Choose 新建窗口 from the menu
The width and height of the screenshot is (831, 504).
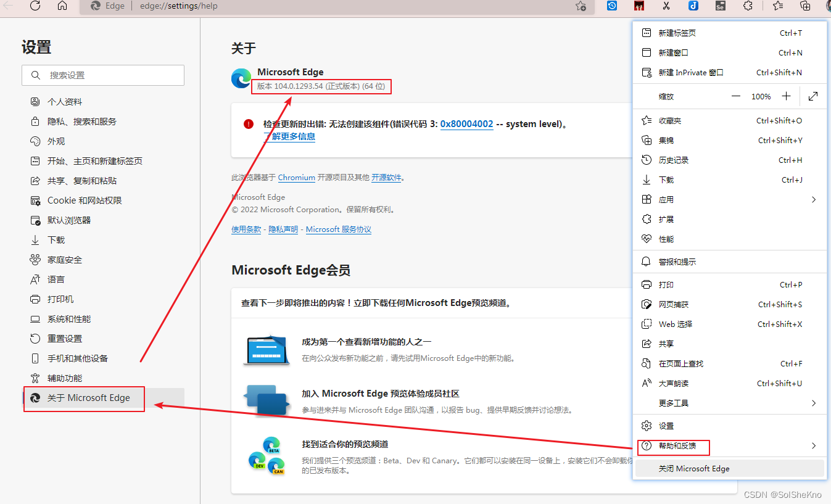730,52
